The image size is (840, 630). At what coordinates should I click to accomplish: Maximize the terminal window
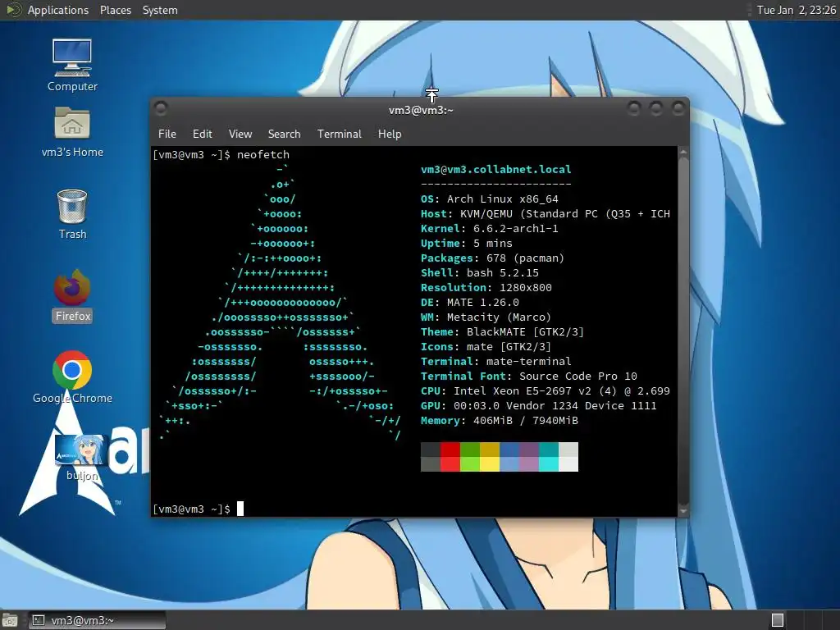tap(655, 109)
